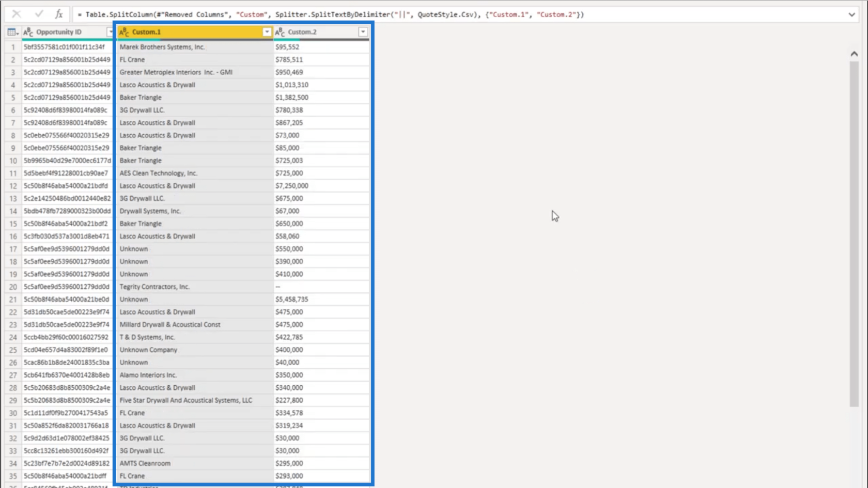Viewport: 868px width, 488px height.
Task: Select Opportunity ID '5c23bf7e7b7e2d0024d89182'
Action: pos(67,463)
